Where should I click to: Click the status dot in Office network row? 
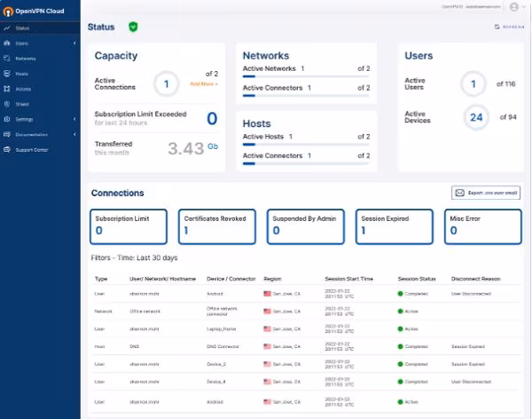coord(401,312)
